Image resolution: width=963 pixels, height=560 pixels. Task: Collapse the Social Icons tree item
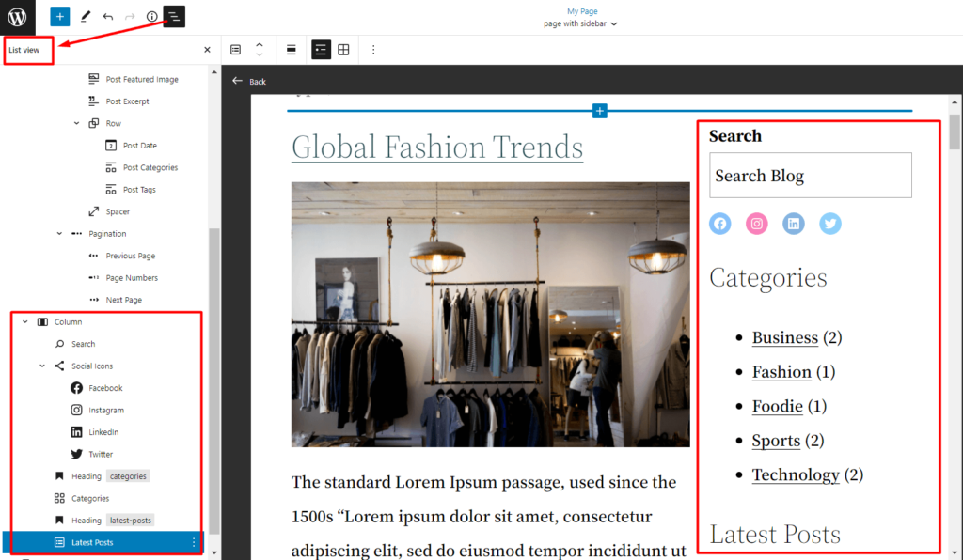[42, 366]
